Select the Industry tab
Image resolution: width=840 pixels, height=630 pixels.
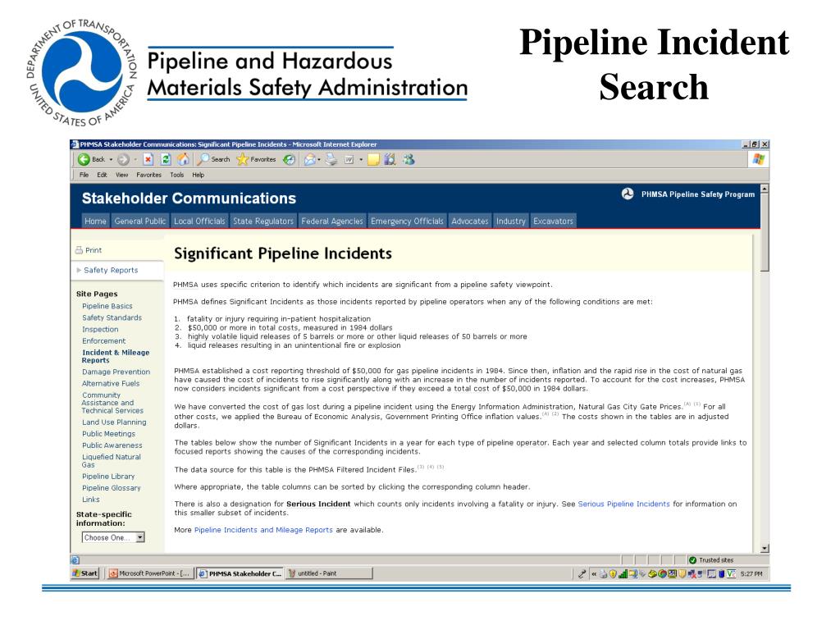510,221
